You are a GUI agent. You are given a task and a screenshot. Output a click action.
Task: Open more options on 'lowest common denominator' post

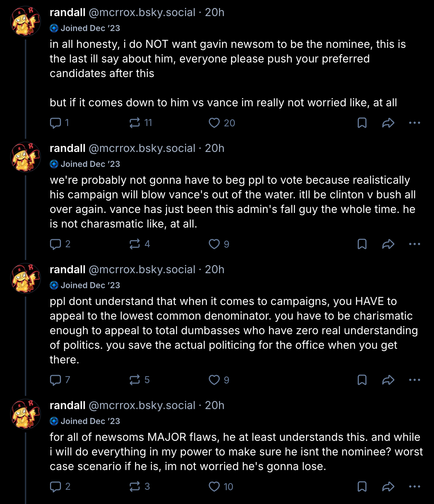414,380
